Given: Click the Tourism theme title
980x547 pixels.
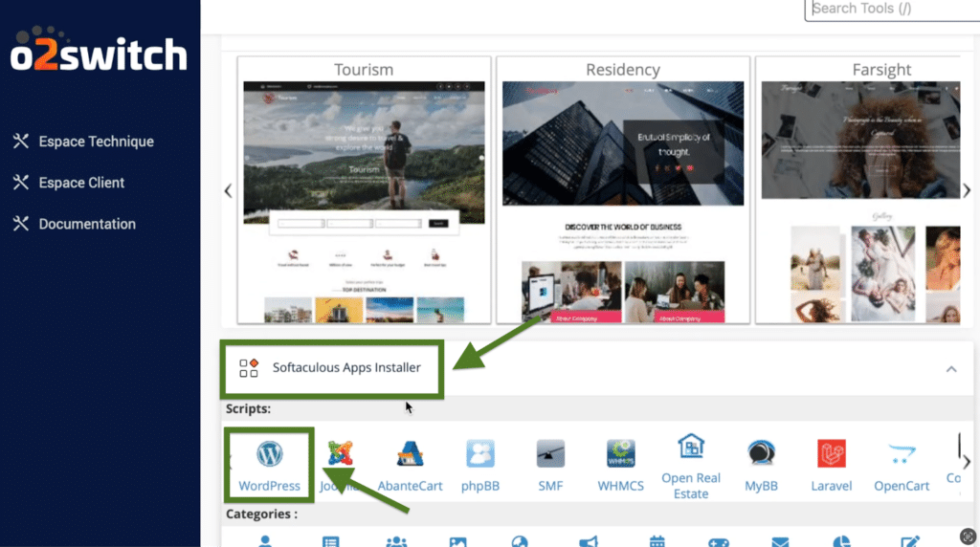Looking at the screenshot, I should coord(364,69).
